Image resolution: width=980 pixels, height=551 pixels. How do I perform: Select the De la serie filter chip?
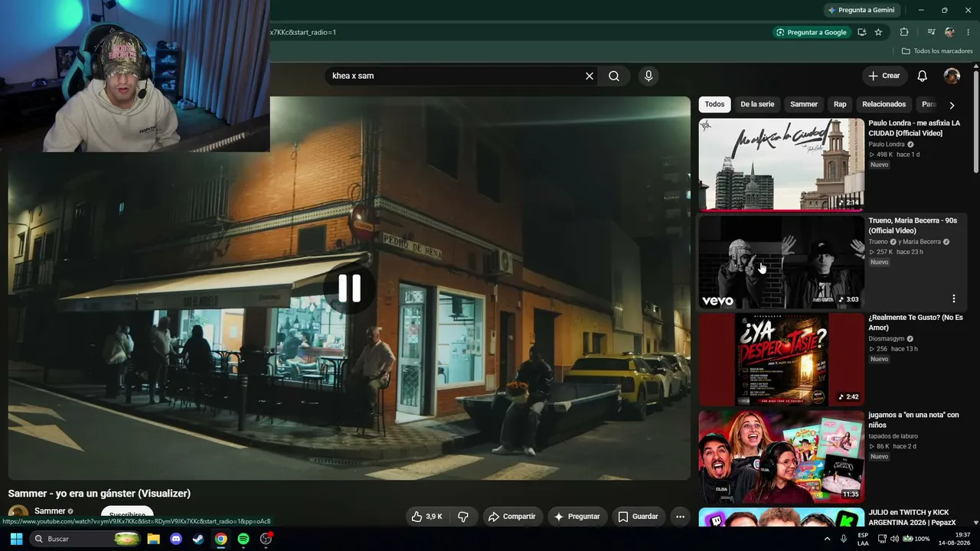[757, 104]
